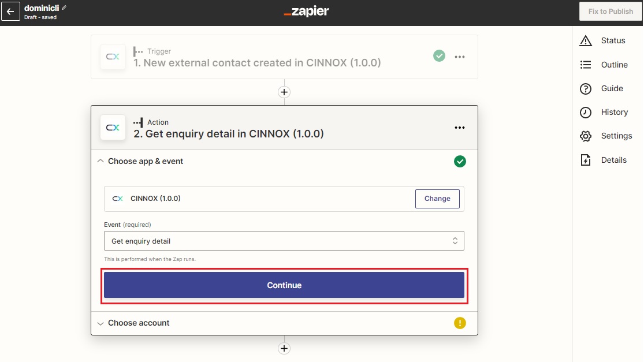Viewport: 644px width, 362px height.
Task: Select the Details sidebar label
Action: click(613, 160)
